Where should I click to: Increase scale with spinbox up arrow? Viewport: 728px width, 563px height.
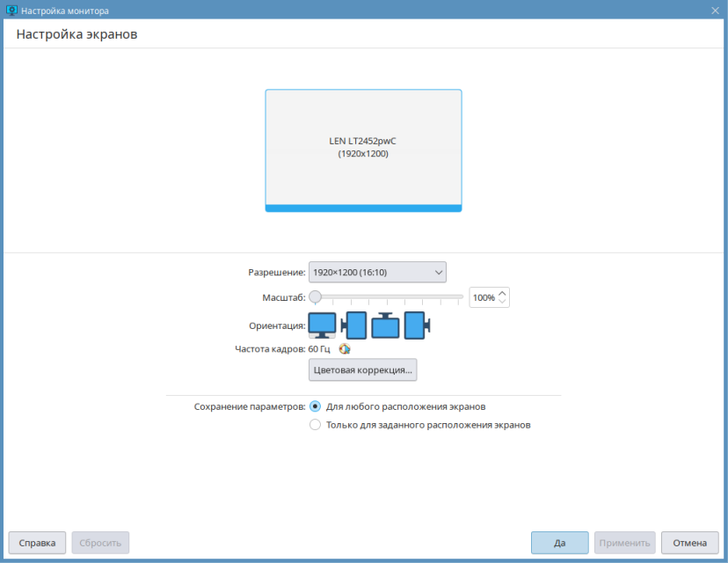[x=502, y=293]
